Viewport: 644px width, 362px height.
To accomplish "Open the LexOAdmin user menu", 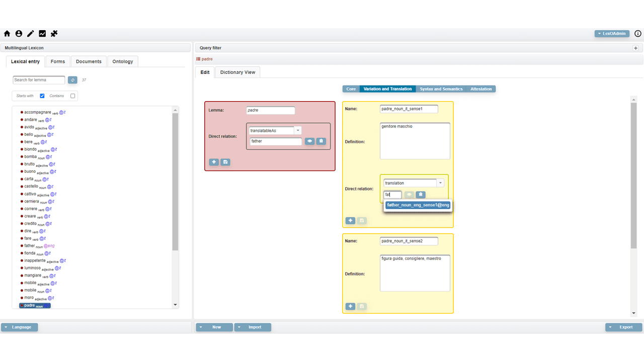I will (x=611, y=34).
